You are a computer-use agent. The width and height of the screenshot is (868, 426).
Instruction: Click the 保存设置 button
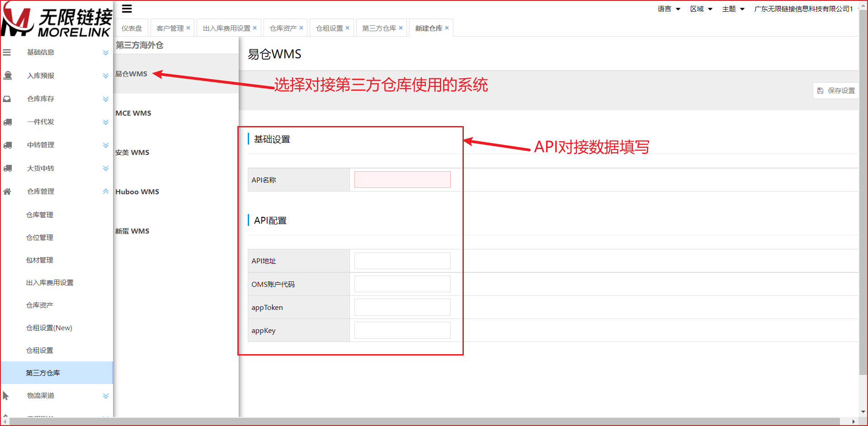pos(836,91)
